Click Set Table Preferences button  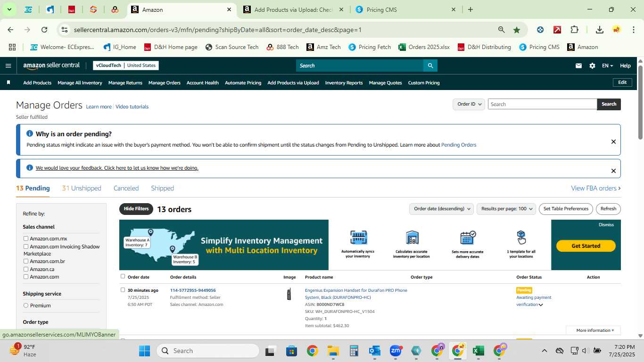tap(566, 209)
